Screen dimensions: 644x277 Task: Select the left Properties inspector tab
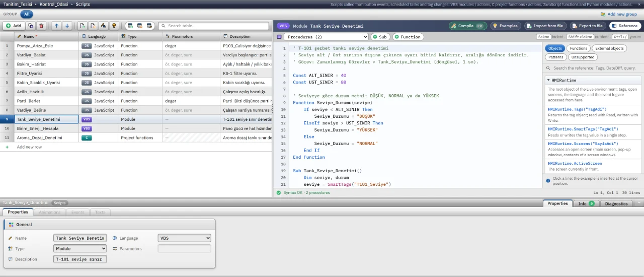coord(18,212)
